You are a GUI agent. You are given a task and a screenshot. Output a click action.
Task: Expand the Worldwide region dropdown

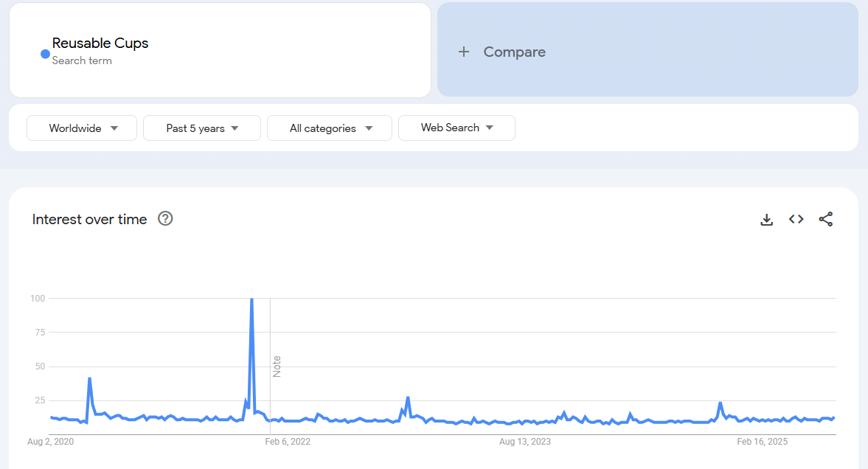[x=82, y=128]
